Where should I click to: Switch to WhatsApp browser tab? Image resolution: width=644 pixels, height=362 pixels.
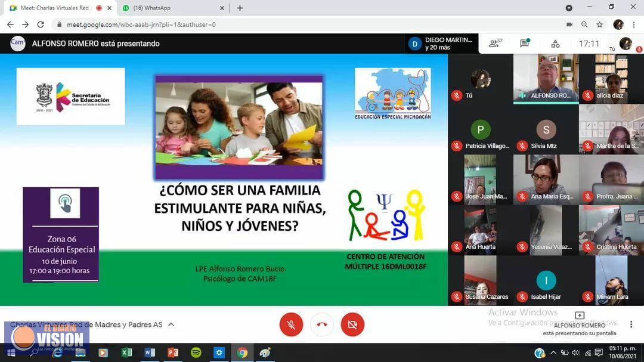(x=172, y=8)
